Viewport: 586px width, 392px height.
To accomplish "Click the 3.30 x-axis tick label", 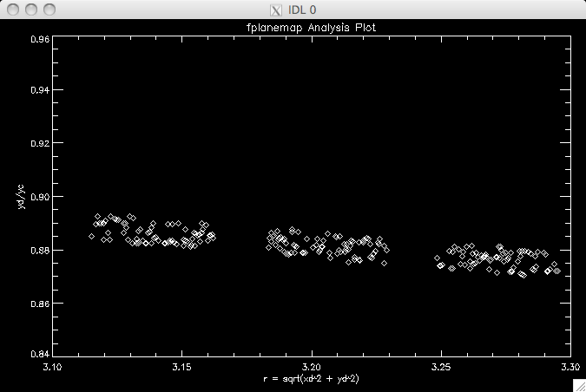I will click(x=569, y=368).
